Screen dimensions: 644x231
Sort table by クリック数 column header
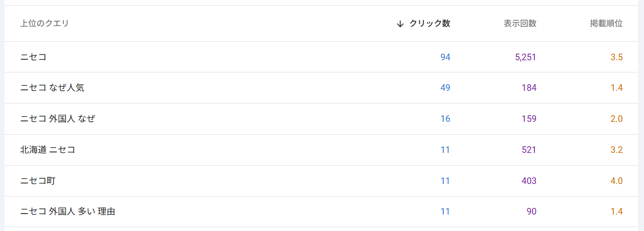point(430,24)
